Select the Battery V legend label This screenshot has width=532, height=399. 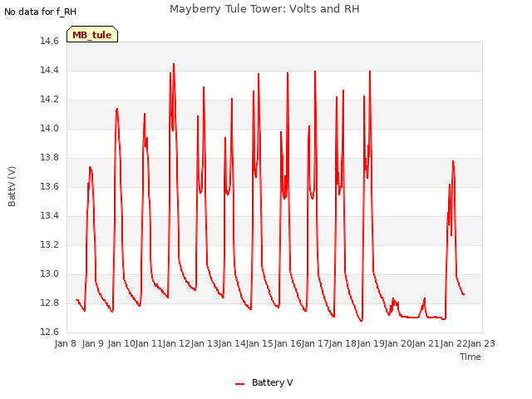point(272,382)
